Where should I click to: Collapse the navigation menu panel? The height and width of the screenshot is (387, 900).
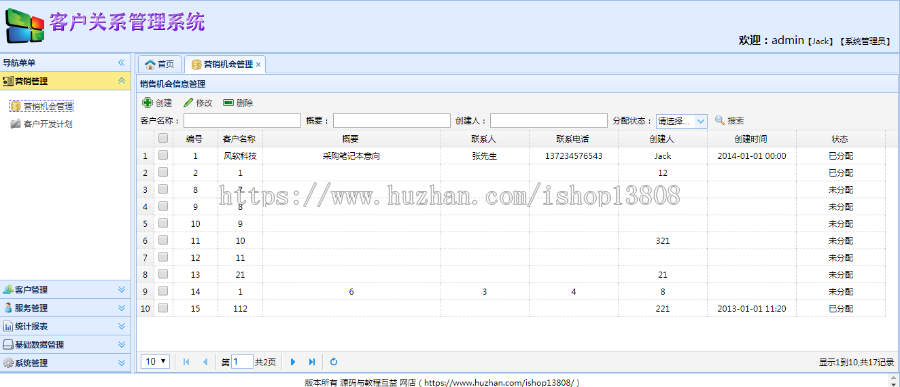(x=121, y=63)
